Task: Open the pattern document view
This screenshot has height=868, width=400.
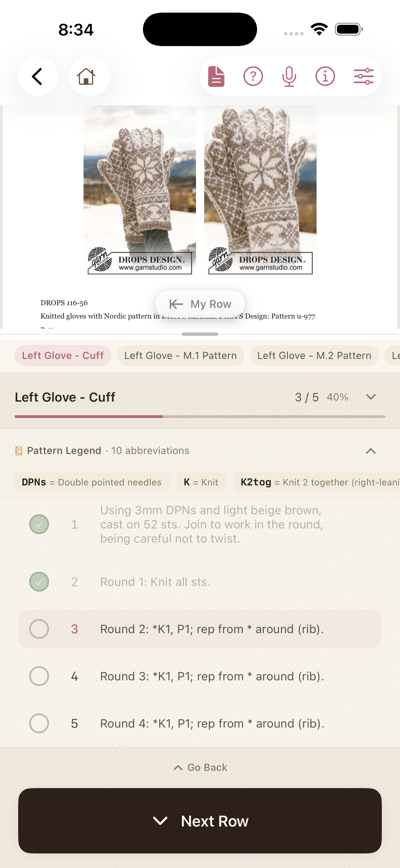Action: 216,76
